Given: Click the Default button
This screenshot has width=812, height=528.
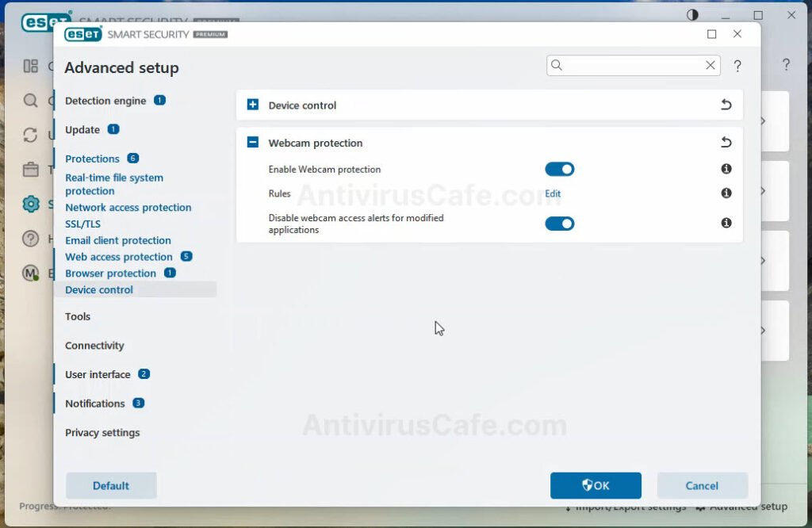Looking at the screenshot, I should tap(111, 485).
